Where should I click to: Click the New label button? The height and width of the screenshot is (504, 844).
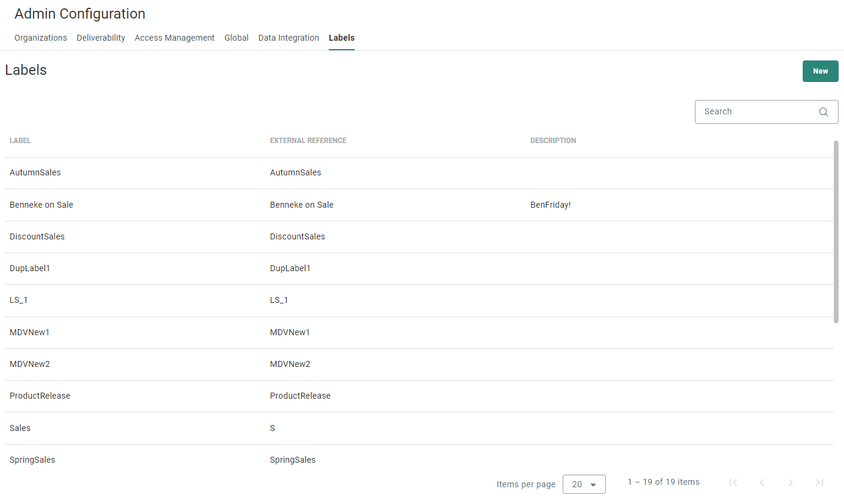(820, 71)
